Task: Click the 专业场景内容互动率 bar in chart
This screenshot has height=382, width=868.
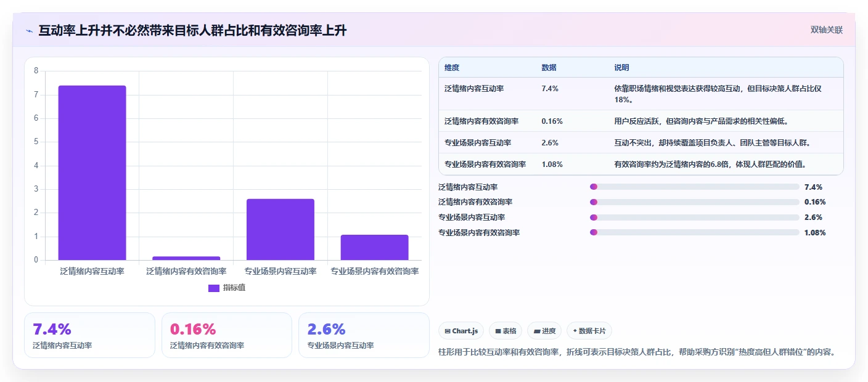Action: point(280,229)
